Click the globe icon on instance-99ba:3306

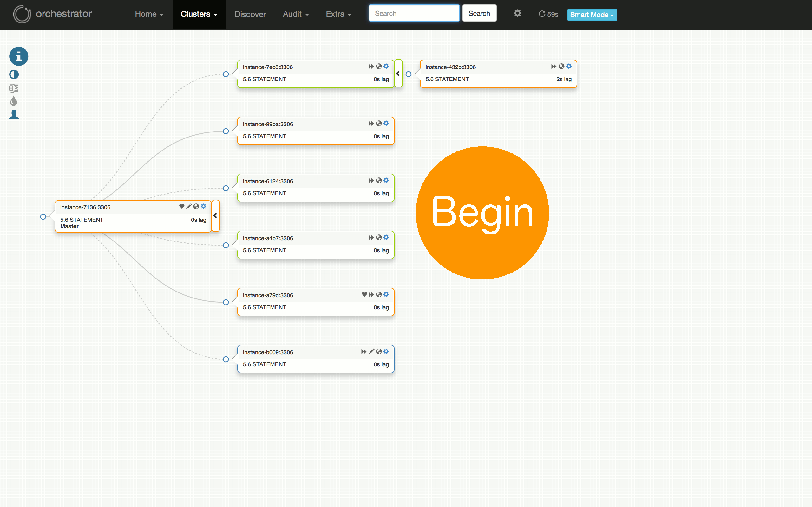(379, 123)
